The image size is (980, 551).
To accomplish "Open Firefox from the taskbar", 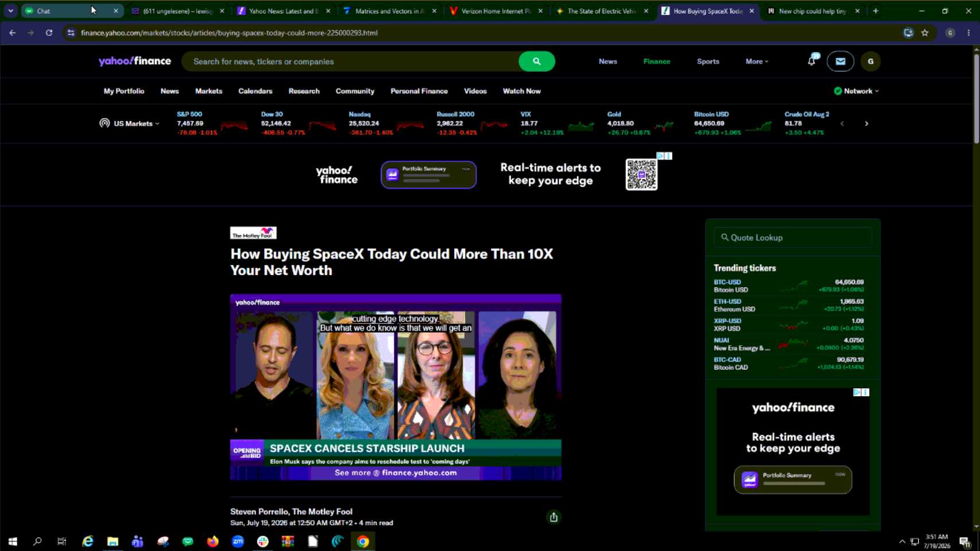I will pyautogui.click(x=213, y=541).
